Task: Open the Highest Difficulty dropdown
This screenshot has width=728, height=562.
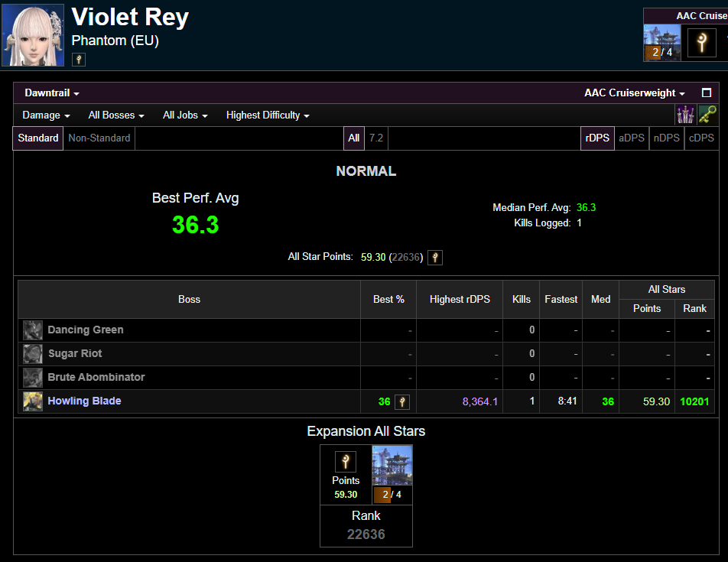Action: pyautogui.click(x=268, y=115)
